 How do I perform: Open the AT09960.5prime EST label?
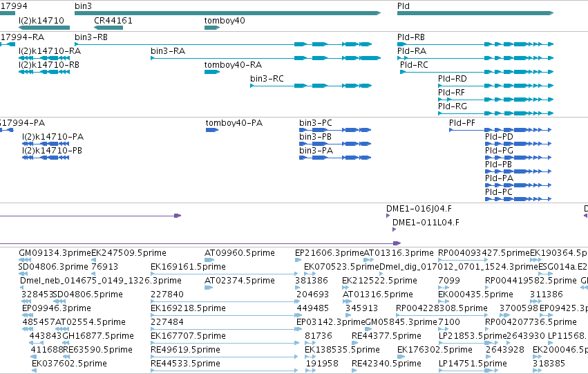tap(240, 253)
